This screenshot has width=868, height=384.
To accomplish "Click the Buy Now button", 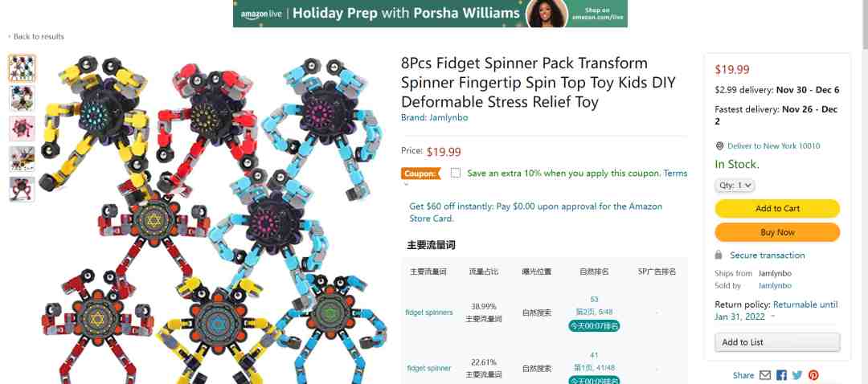I will point(777,232).
